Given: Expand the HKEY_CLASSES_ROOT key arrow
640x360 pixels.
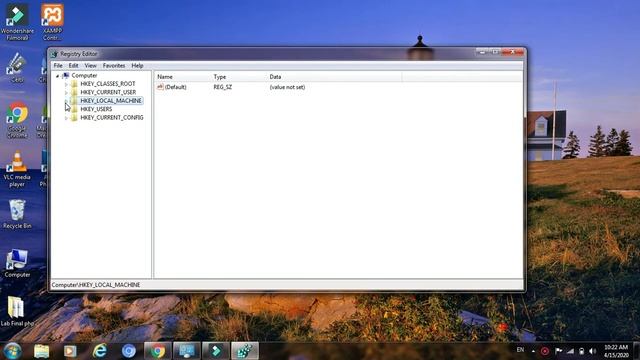Looking at the screenshot, I should pyautogui.click(x=66, y=84).
